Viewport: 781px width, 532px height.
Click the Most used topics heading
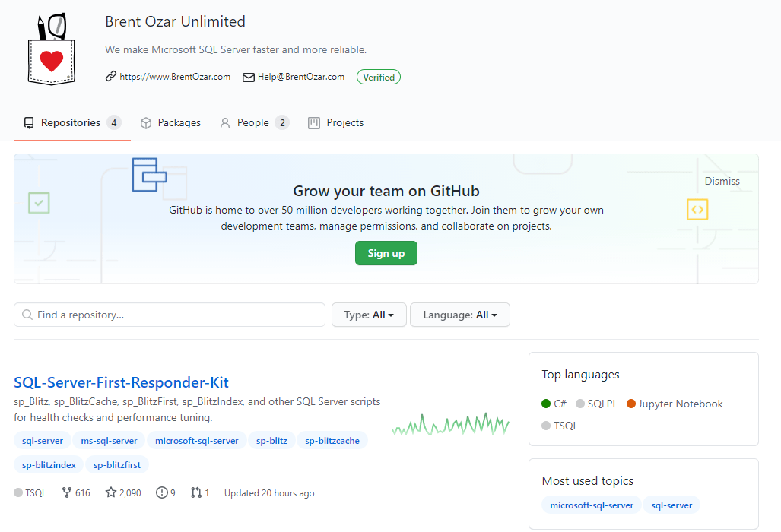[588, 481]
